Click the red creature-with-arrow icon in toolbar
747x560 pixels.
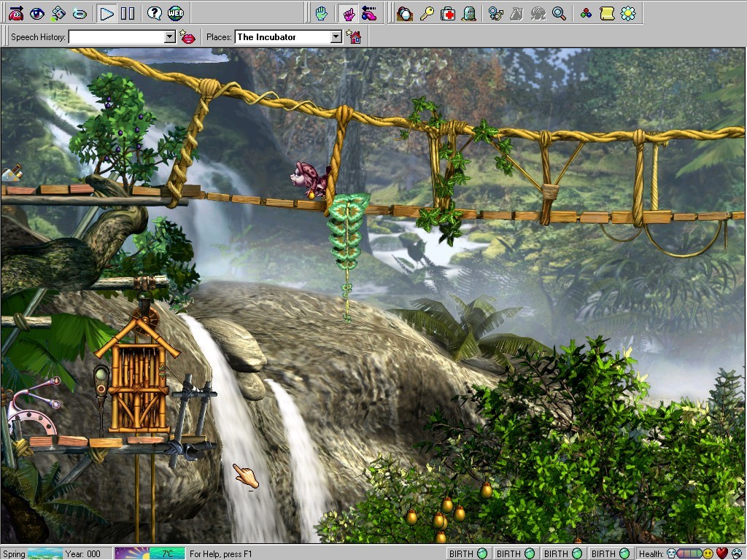16,13
